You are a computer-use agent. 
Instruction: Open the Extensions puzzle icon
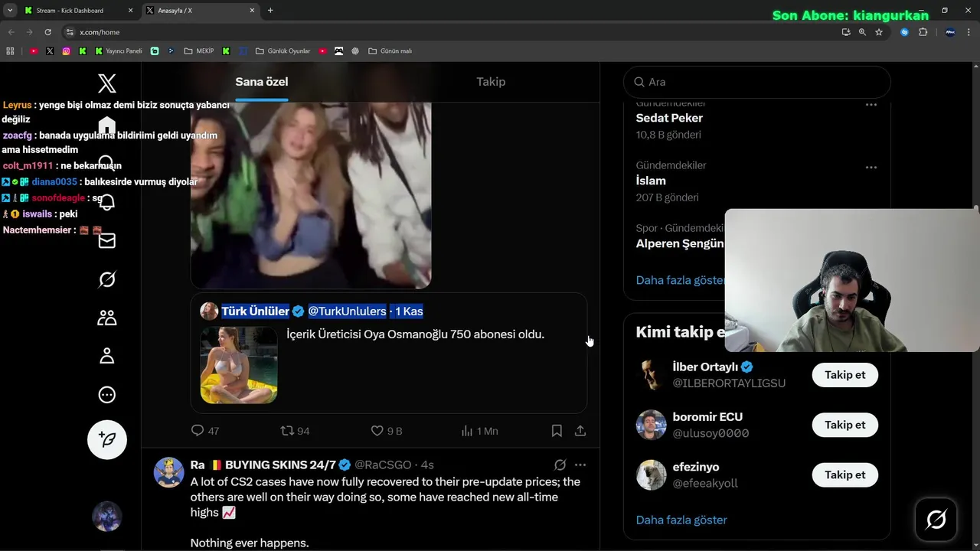923,32
